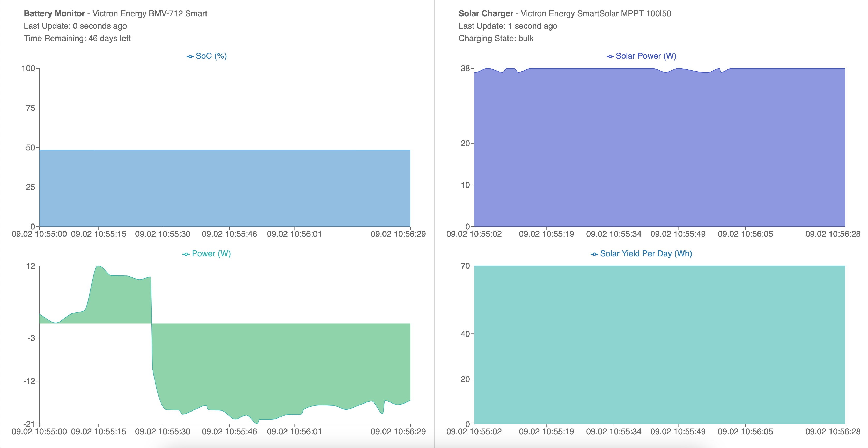This screenshot has width=868, height=448.
Task: Click the Time Remaining 46 days left text
Action: click(77, 38)
